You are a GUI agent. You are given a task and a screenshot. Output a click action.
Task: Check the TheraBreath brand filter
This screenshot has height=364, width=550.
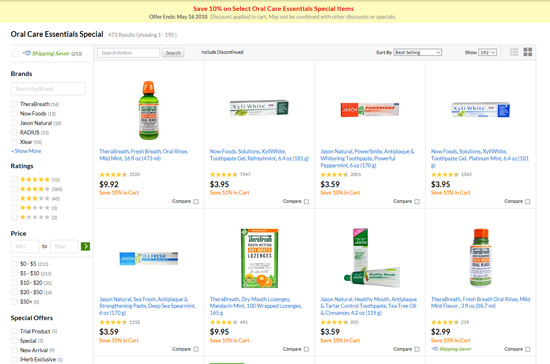click(x=14, y=104)
